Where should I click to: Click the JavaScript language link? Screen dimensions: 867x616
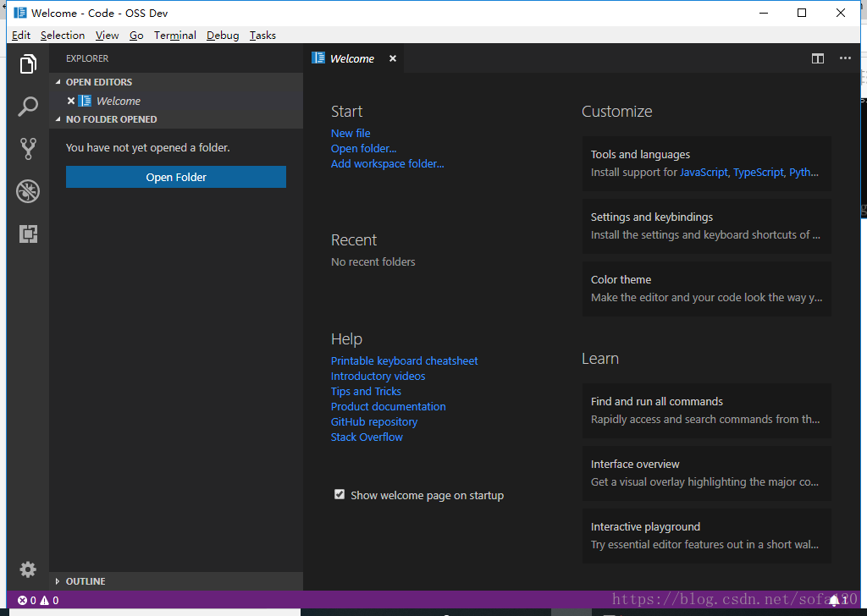click(x=704, y=173)
